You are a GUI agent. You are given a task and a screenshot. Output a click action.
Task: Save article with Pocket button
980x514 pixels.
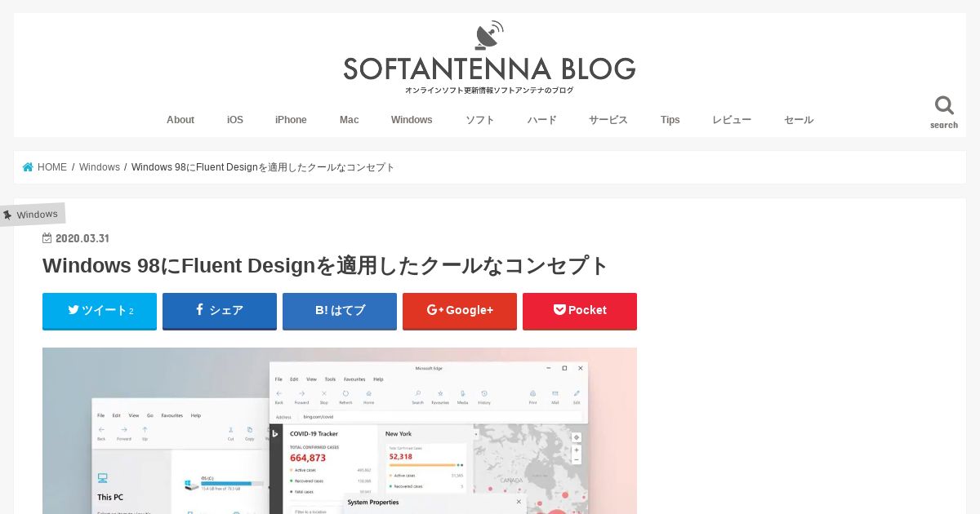pyautogui.click(x=580, y=311)
